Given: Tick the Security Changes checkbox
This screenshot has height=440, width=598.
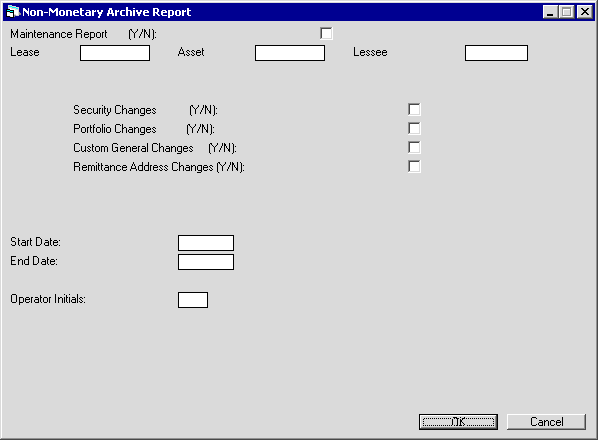Looking at the screenshot, I should click(414, 109).
